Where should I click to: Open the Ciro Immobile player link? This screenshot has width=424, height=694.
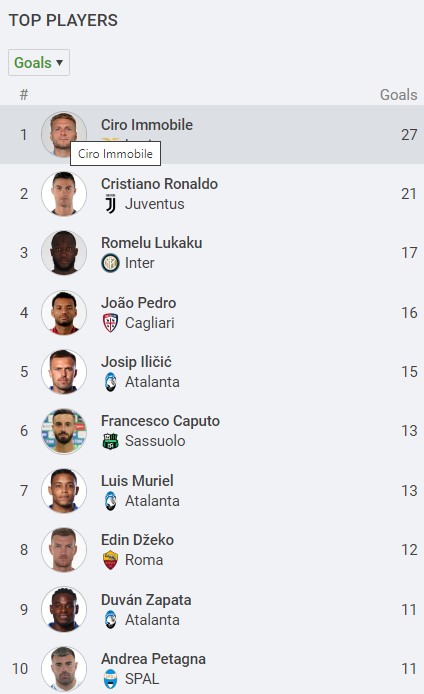tap(147, 125)
